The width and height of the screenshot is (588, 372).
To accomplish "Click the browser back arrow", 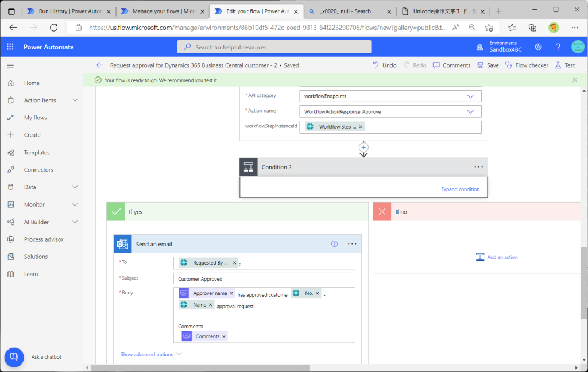I will (x=13, y=28).
